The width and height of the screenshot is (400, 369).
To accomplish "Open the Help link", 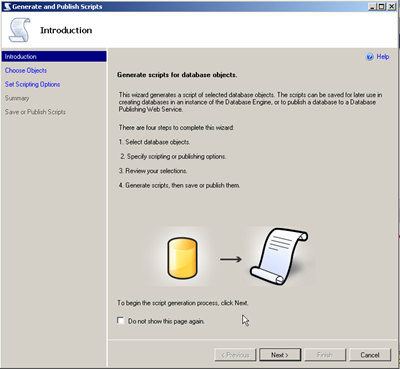I will tap(383, 57).
